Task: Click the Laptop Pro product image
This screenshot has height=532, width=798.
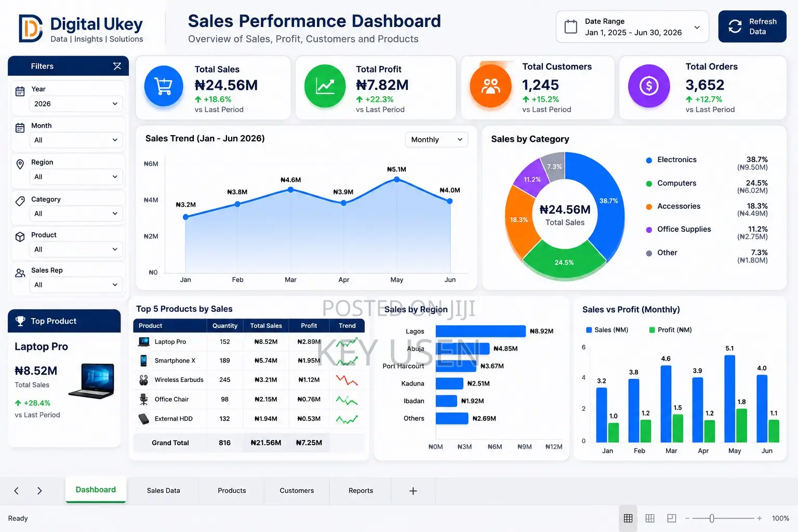Action: pyautogui.click(x=91, y=380)
